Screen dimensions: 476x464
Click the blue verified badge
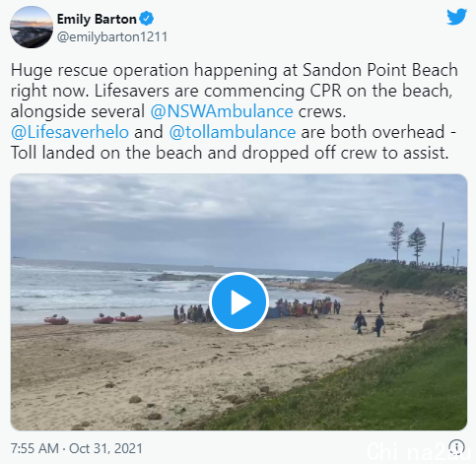pos(147,19)
